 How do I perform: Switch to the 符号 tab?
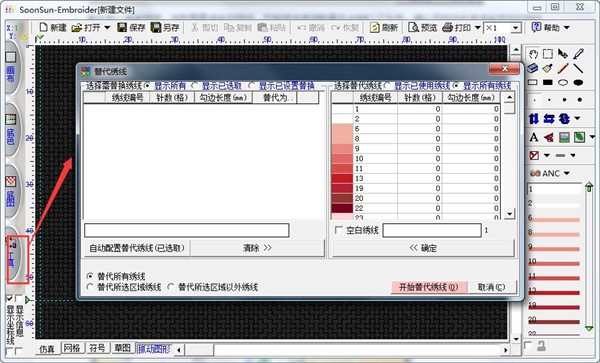[x=97, y=348]
